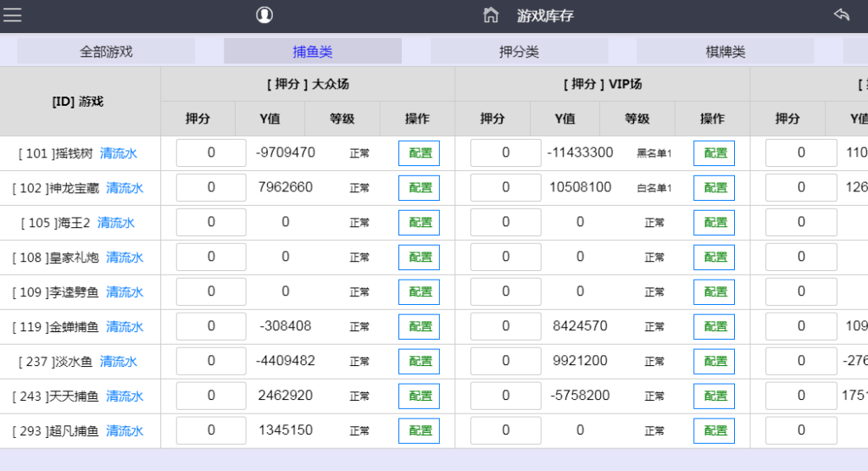Select 押分 input for 李逵劈鱼 大众场
The height and width of the screenshot is (471, 868).
211,291
